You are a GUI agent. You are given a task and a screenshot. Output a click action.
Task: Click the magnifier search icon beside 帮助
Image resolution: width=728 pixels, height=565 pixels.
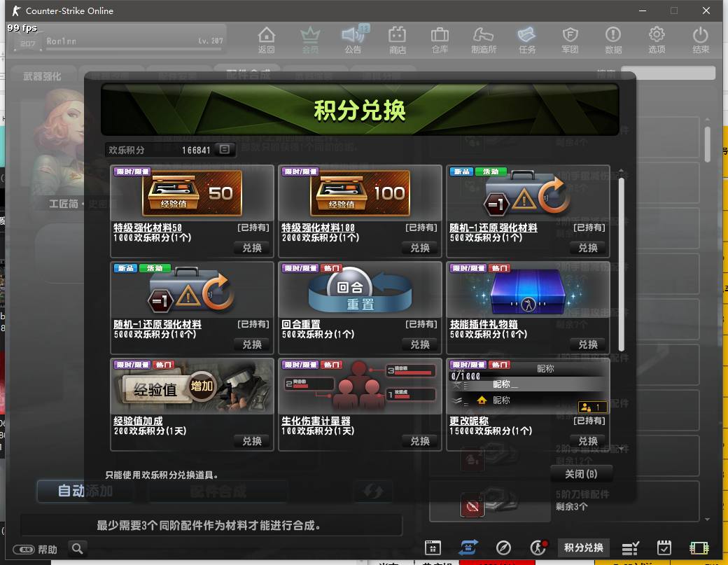(x=78, y=549)
